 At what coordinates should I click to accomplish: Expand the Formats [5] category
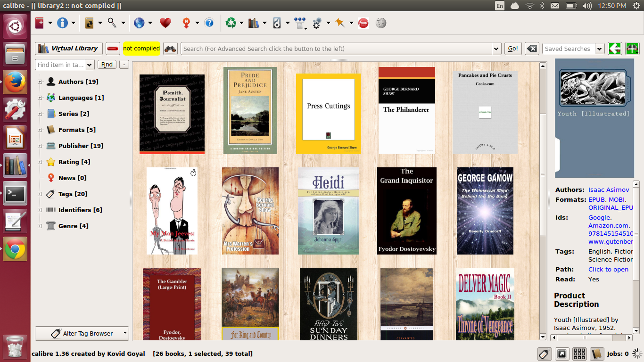coord(40,130)
